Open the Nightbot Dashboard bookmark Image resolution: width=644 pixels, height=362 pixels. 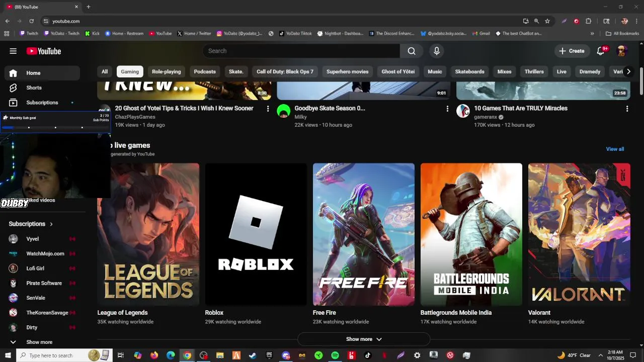pos(340,34)
